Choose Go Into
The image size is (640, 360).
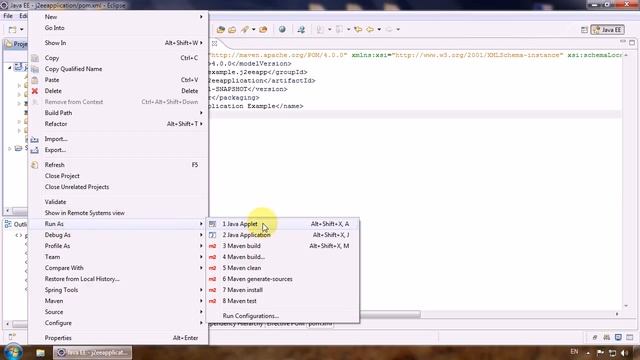(118, 28)
